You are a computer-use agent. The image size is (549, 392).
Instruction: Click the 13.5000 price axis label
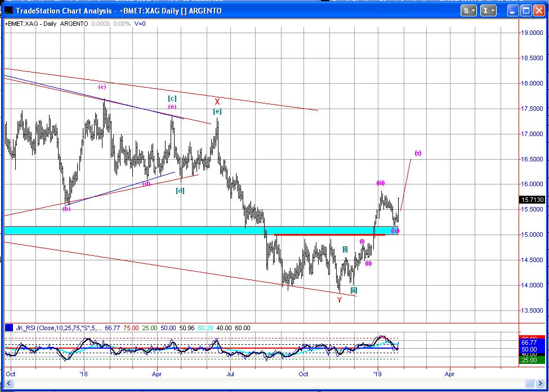[532, 310]
